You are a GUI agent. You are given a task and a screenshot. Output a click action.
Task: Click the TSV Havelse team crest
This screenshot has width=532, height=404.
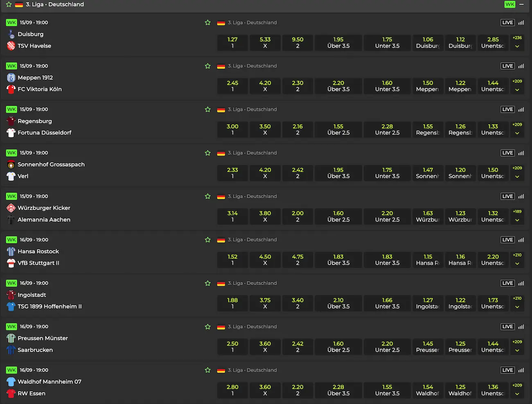[11, 46]
